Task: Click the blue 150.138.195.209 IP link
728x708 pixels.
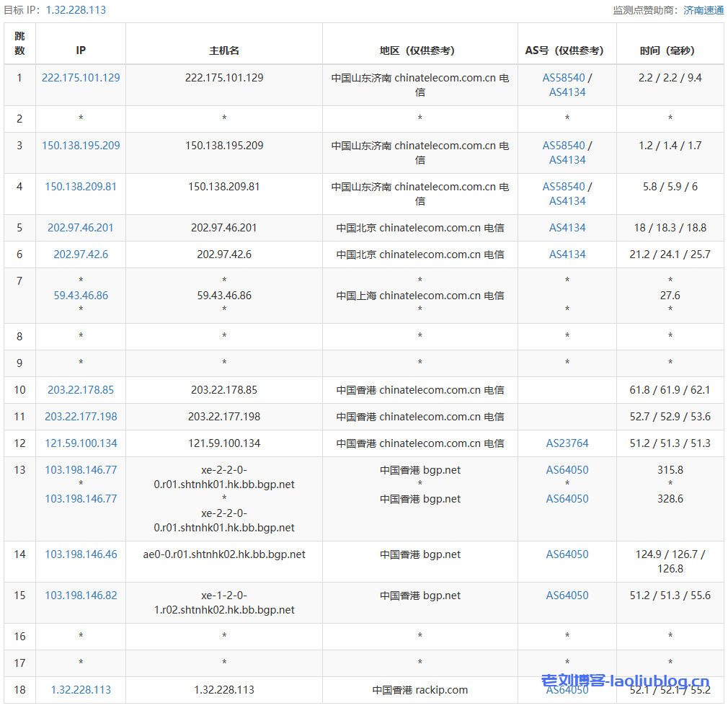Action: 81,146
